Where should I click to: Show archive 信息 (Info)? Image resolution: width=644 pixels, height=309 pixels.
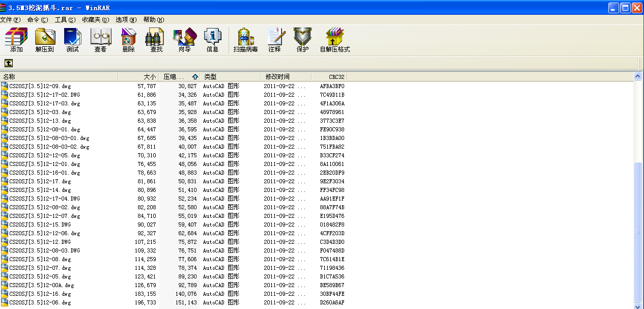point(212,40)
